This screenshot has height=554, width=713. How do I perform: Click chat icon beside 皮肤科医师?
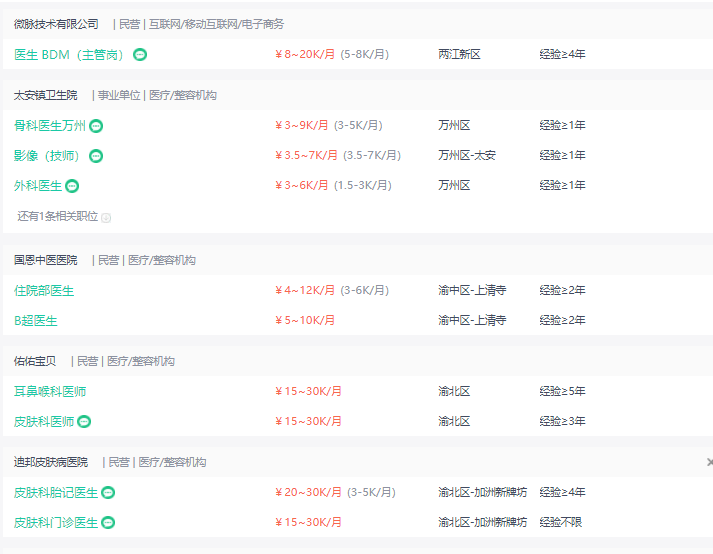[84, 422]
